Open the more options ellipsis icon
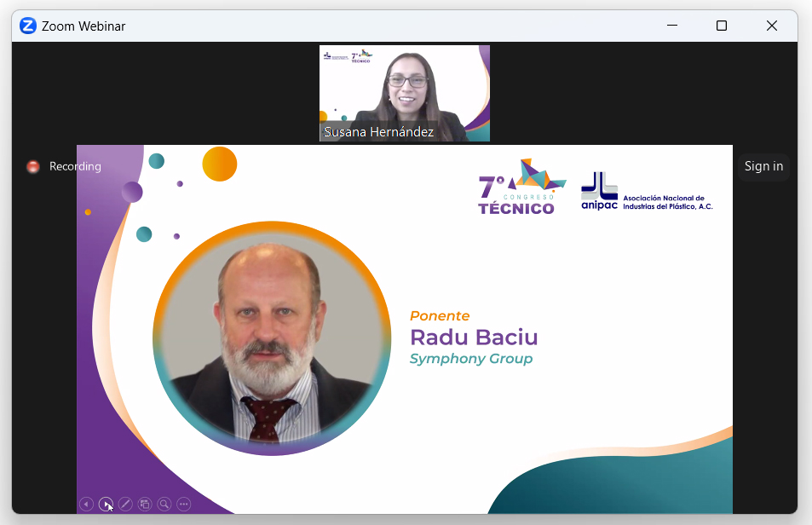Viewport: 812px width, 525px height. (x=184, y=504)
